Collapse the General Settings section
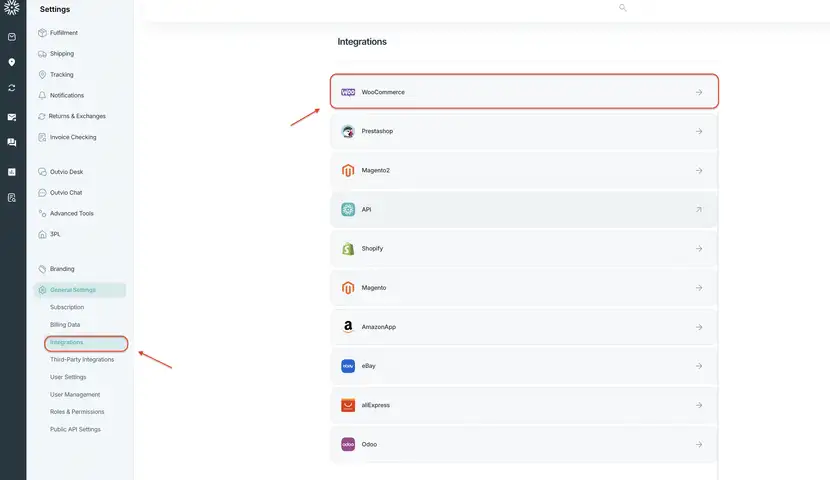The image size is (830, 480). [x=80, y=290]
